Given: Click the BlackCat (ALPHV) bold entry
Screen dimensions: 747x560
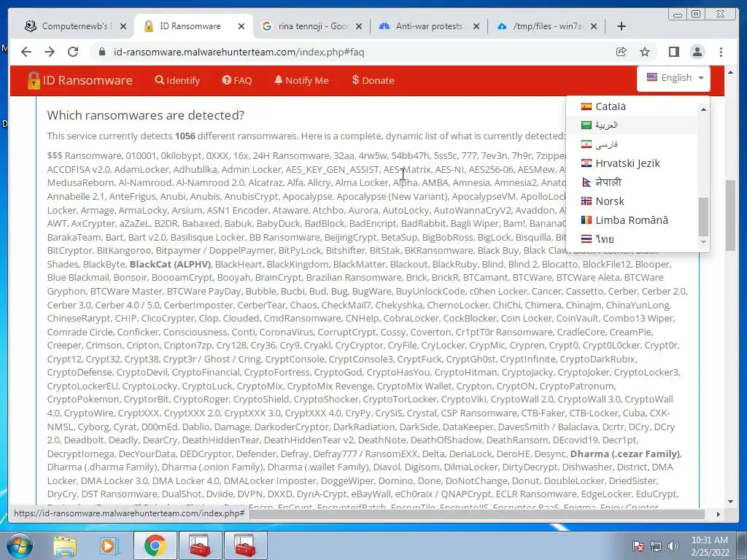Looking at the screenshot, I should 170,264.
